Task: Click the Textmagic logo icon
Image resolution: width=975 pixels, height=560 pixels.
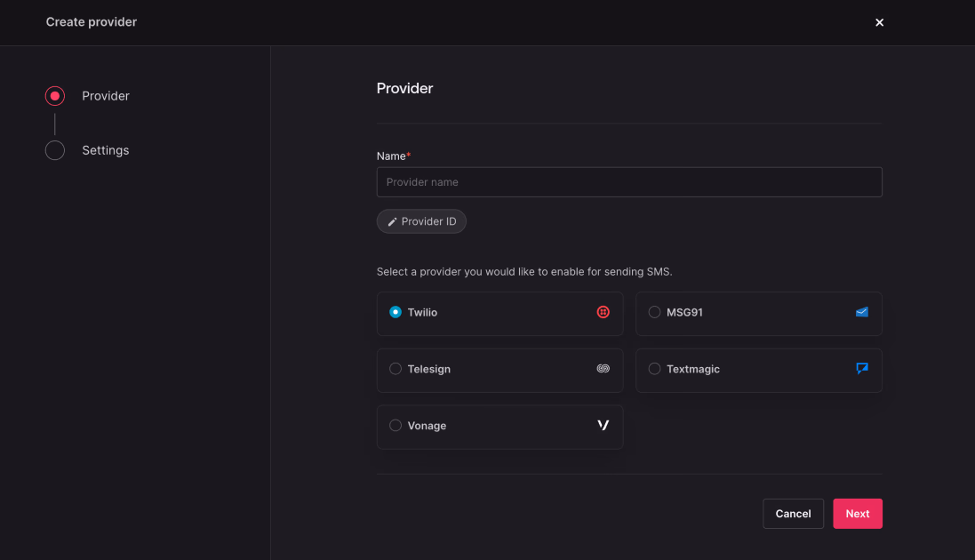Action: [862, 369]
